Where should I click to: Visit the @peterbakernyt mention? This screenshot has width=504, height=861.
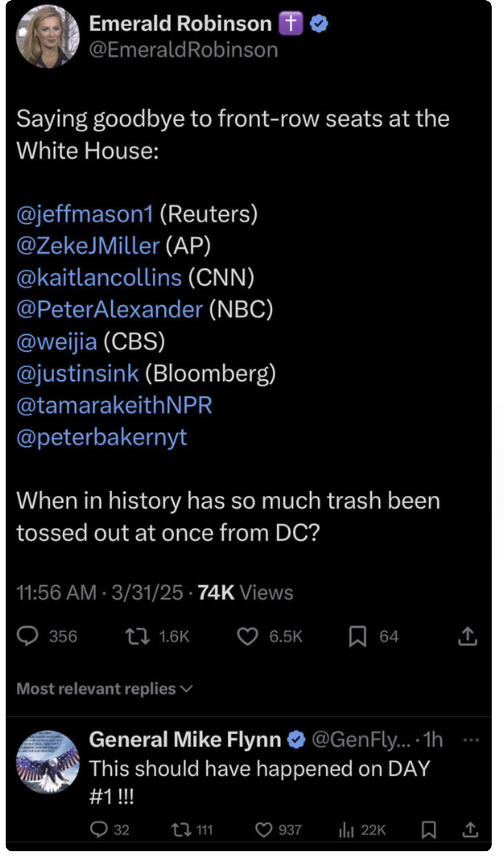pos(102,437)
